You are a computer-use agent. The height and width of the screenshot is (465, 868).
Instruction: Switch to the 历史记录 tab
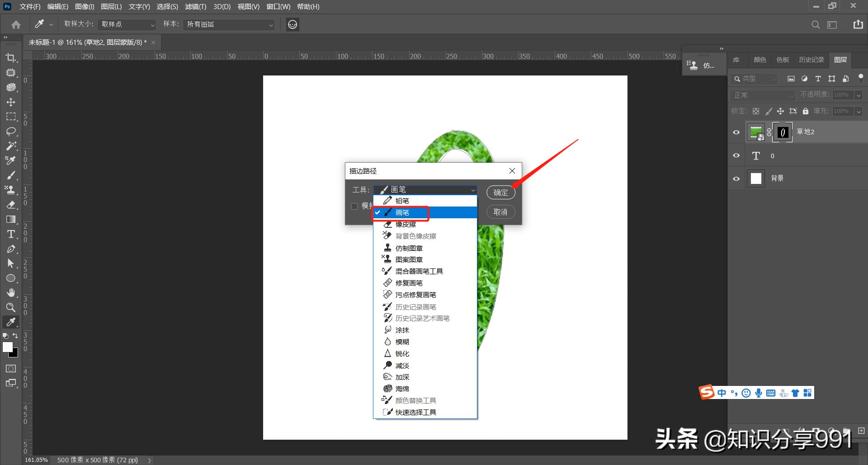(x=811, y=59)
